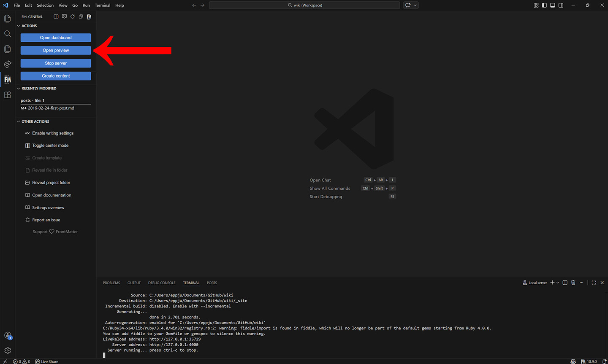608x364 pixels.
Task: Click the Live Share status bar item
Action: pyautogui.click(x=47, y=361)
